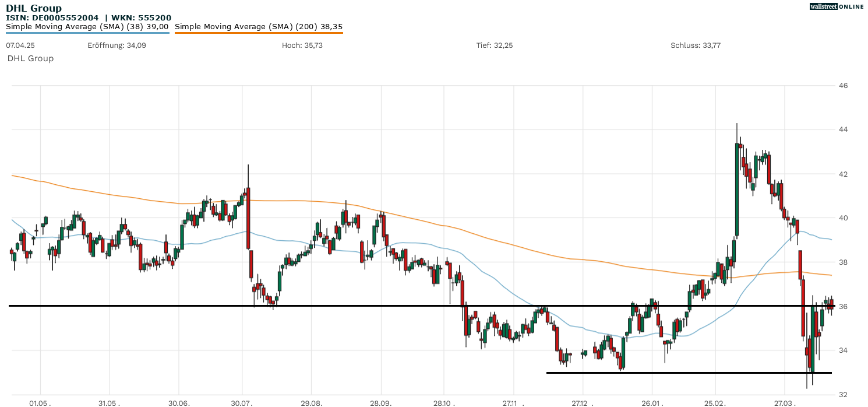Click the Hoch: 35,73 value

coord(302,45)
